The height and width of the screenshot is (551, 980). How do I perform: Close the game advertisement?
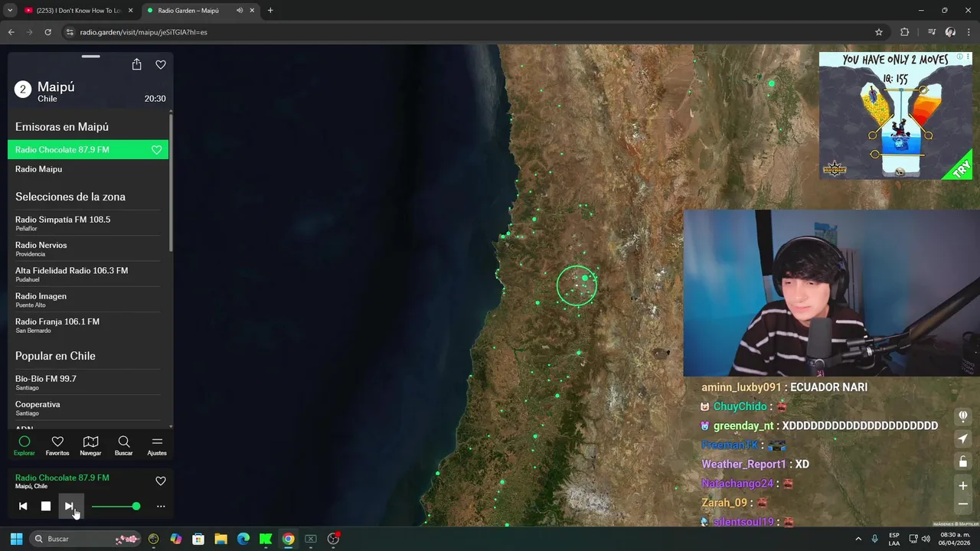967,58
